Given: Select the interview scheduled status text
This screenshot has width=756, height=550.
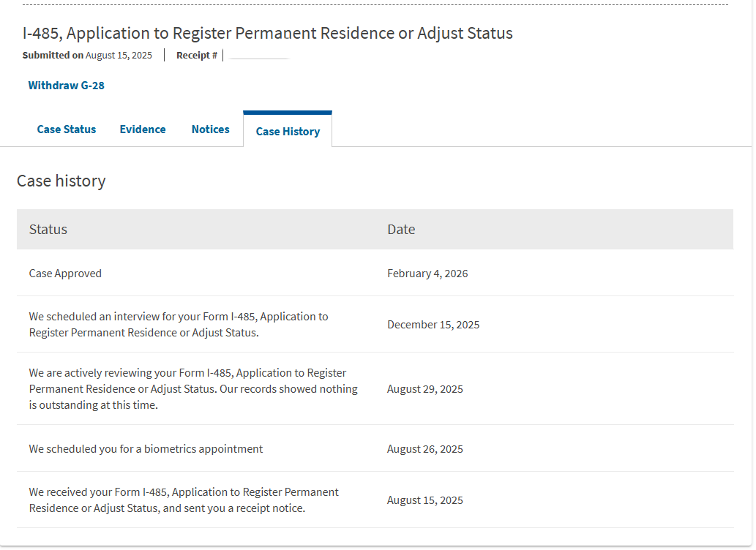Looking at the screenshot, I should [179, 325].
